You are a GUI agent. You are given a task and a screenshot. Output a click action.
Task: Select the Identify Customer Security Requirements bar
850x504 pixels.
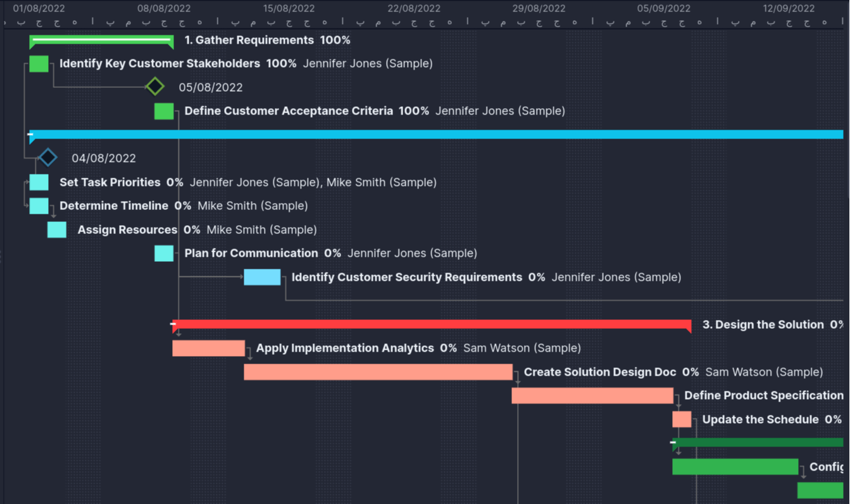tap(262, 277)
